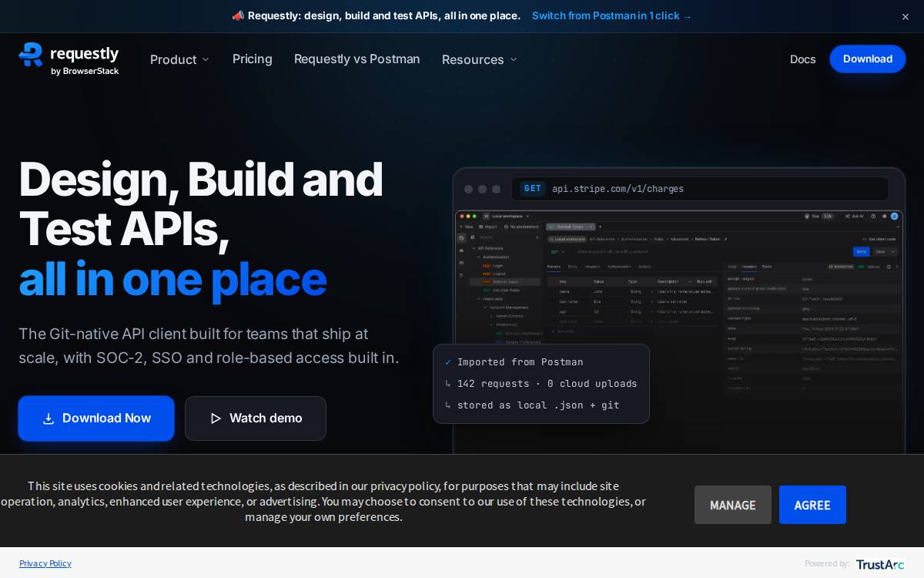Screen dimensions: 924x578
Task: Click the api.stripe.com/v1/charges URL
Action: coord(618,189)
